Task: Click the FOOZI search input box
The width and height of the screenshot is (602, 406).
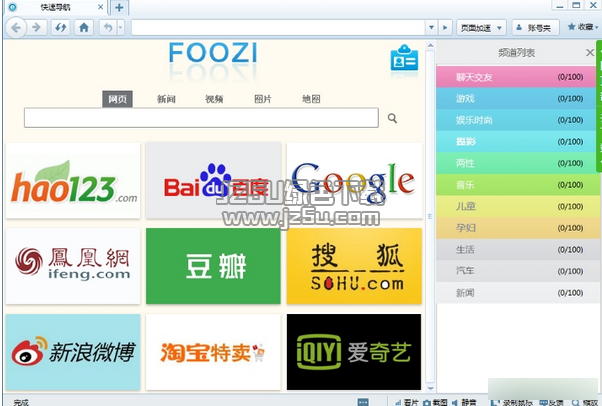Action: tap(201, 118)
